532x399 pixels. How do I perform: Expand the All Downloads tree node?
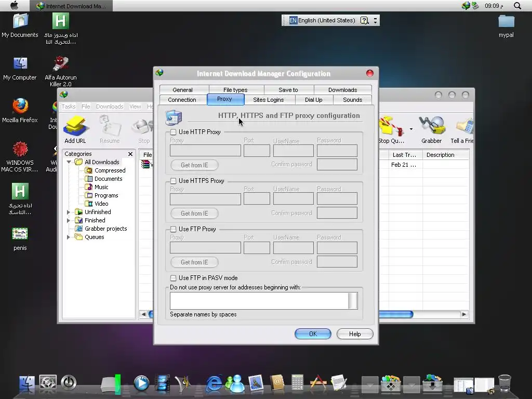coord(69,162)
